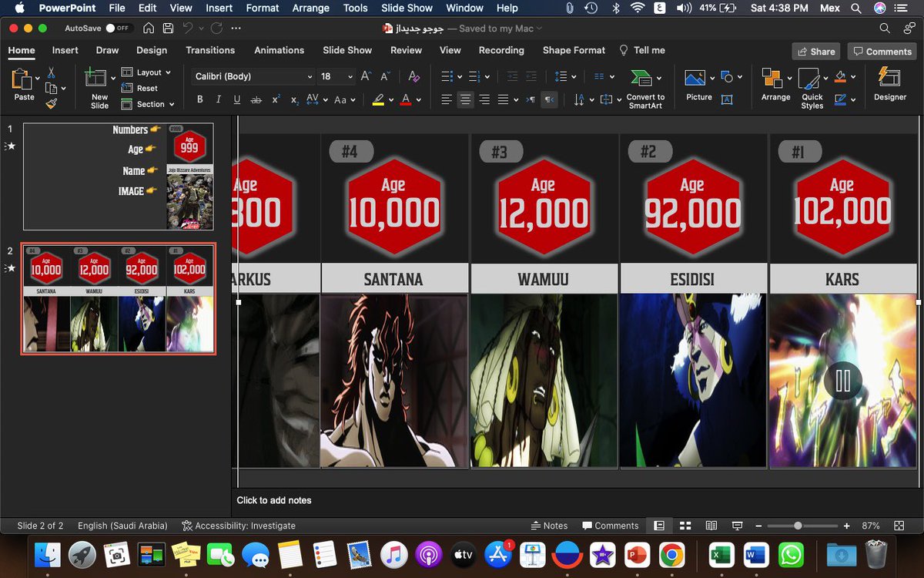924x578 pixels.
Task: Toggle AutoSave switch
Action: (120, 29)
